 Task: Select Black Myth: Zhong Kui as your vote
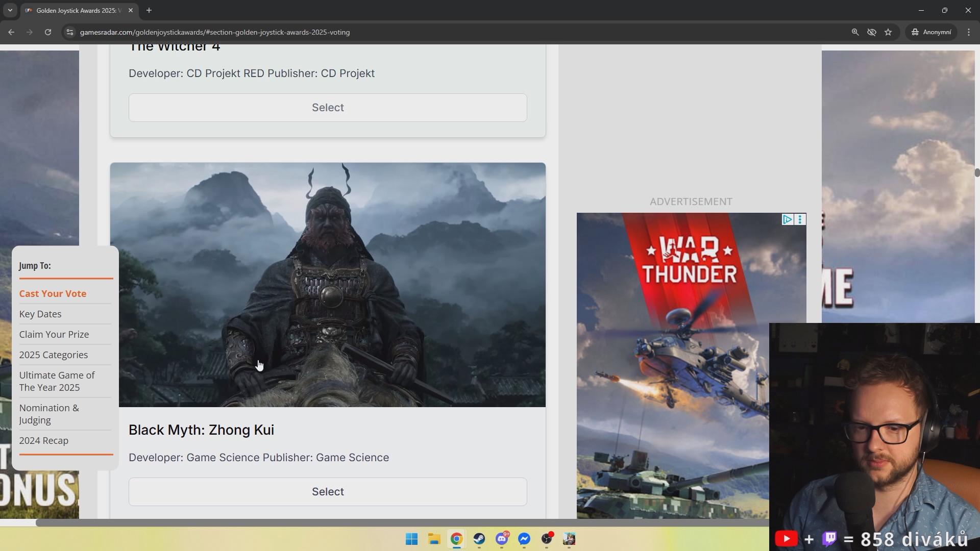tap(328, 492)
